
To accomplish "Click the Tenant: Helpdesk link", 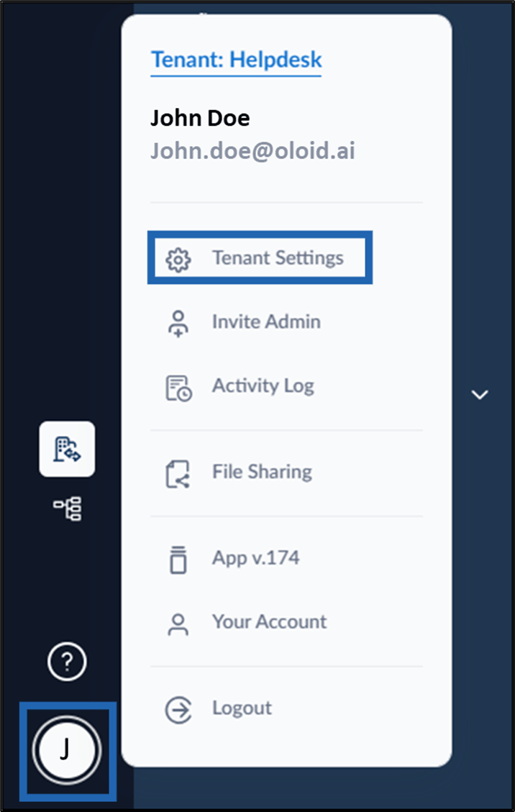I will (236, 60).
